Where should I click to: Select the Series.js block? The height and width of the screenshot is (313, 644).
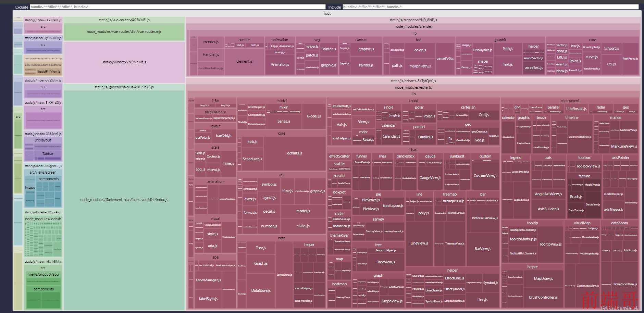[284, 122]
